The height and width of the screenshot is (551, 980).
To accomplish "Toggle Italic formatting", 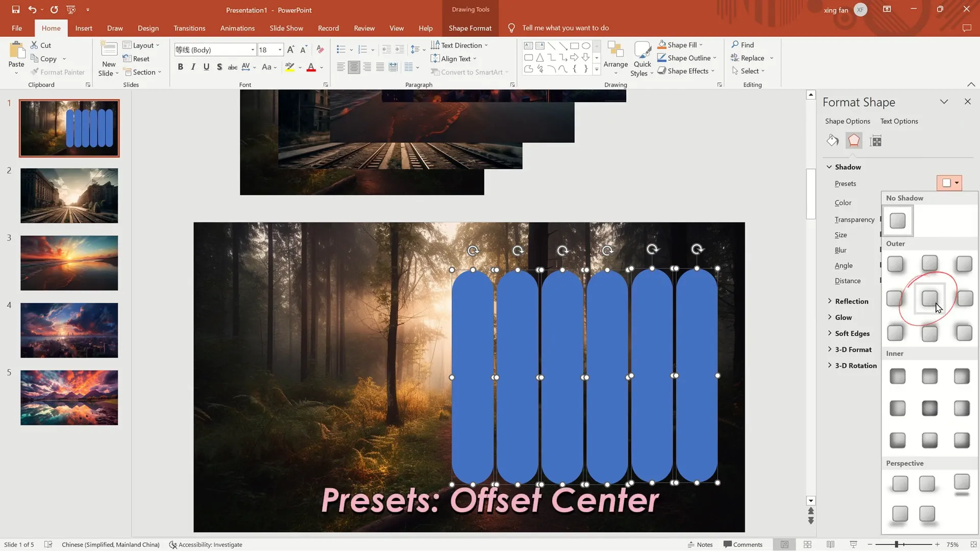I will tap(193, 67).
